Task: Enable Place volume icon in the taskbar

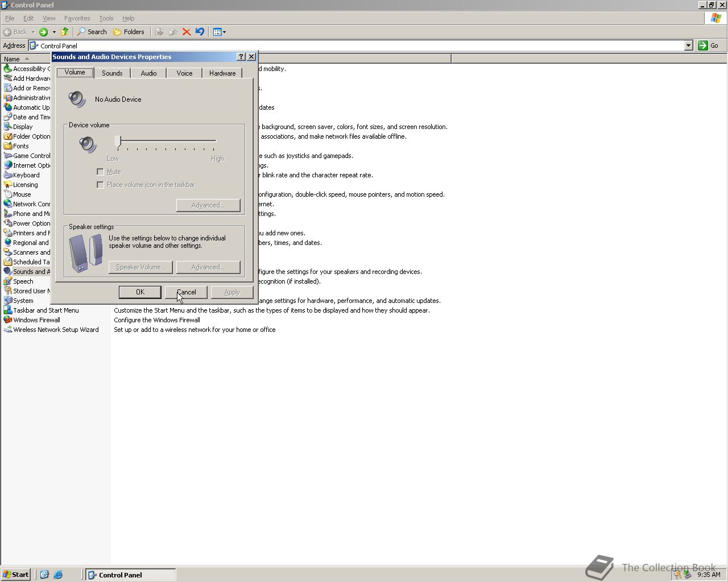Action: point(101,185)
